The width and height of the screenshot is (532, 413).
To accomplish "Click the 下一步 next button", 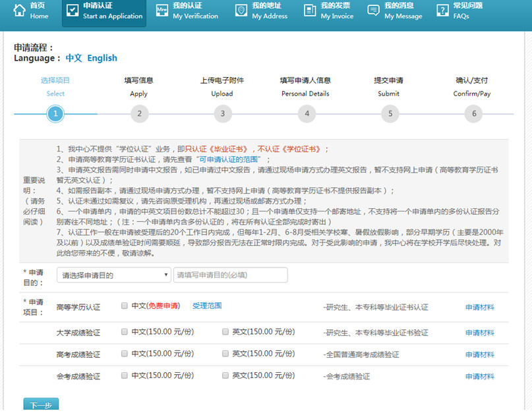I will (x=41, y=405).
